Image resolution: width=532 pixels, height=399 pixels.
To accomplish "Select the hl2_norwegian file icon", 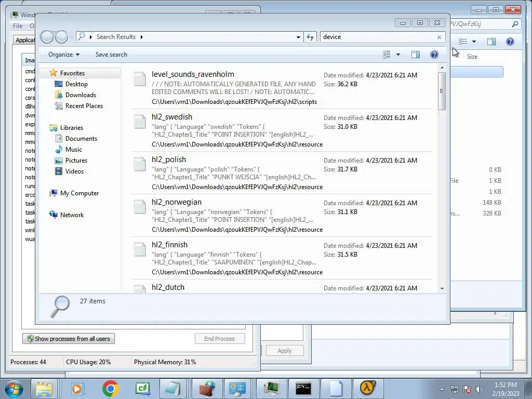I will (140, 207).
